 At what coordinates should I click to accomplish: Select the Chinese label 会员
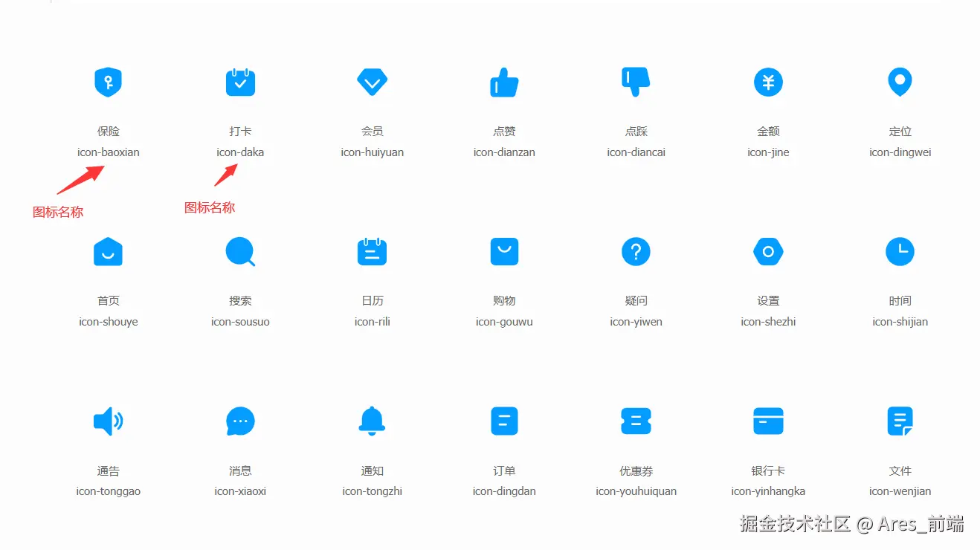(372, 132)
